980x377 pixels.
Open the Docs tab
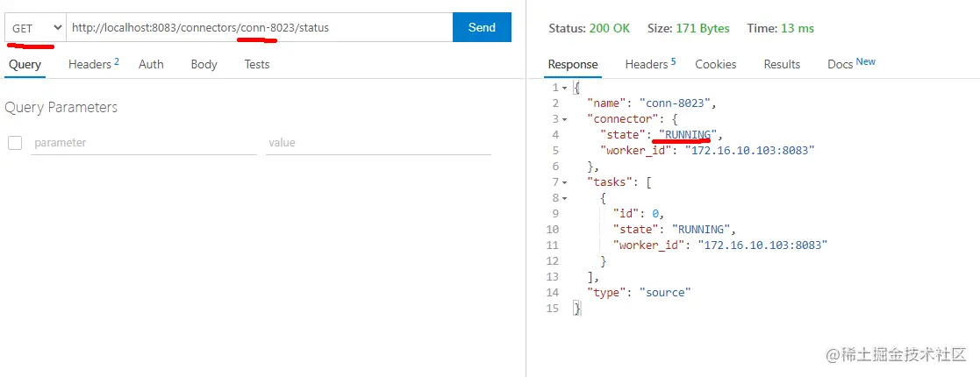pyautogui.click(x=851, y=64)
